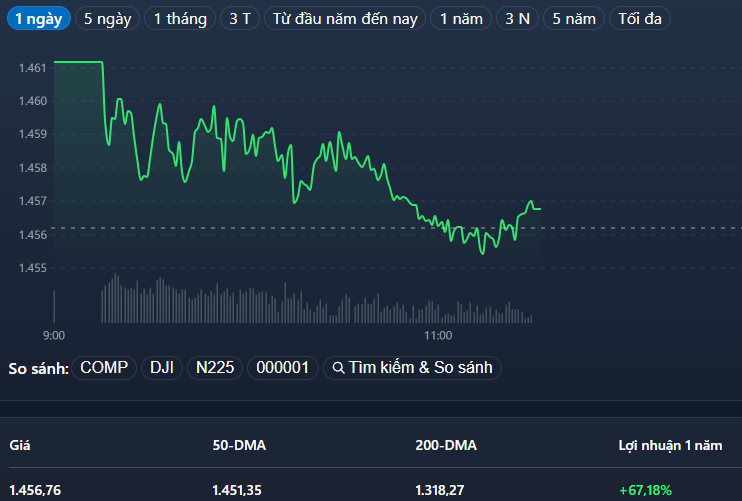Click the +67,18% one-year return value

645,490
